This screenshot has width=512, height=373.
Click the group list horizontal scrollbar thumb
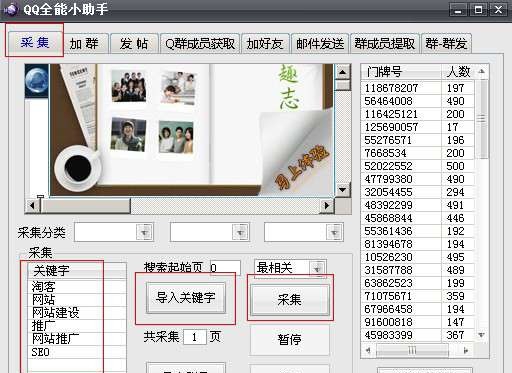(412, 351)
